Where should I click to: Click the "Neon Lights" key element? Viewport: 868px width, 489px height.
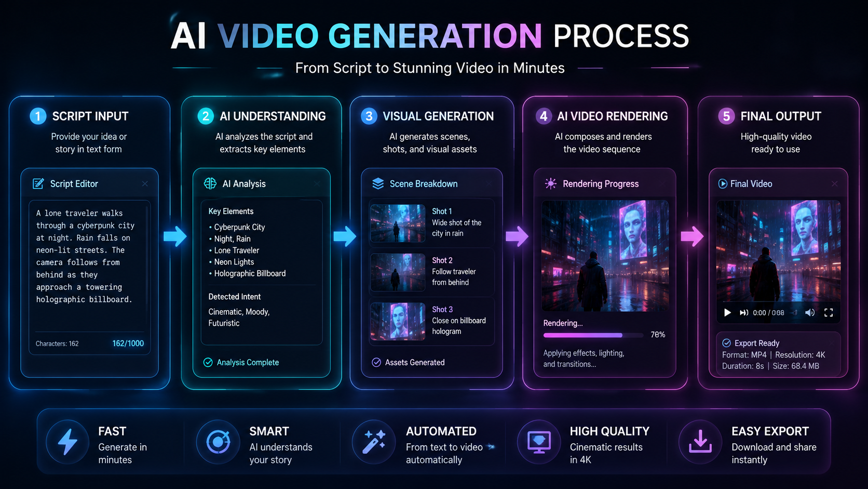[234, 262]
